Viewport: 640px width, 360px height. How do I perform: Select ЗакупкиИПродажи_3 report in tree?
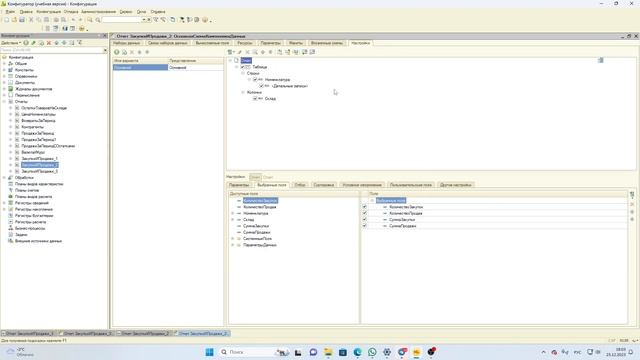click(40, 171)
